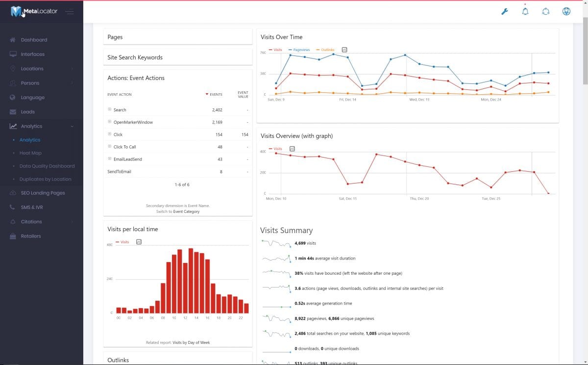The height and width of the screenshot is (365, 588).
Task: Sort the table by Events column header
Action: [215, 94]
